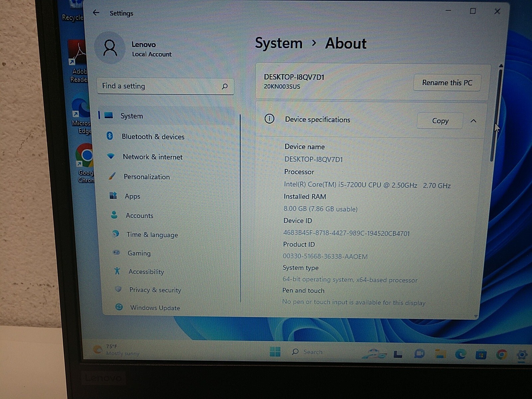Launch Microsoft Edge from the taskbar
The width and height of the screenshot is (532, 399).
pos(461,354)
